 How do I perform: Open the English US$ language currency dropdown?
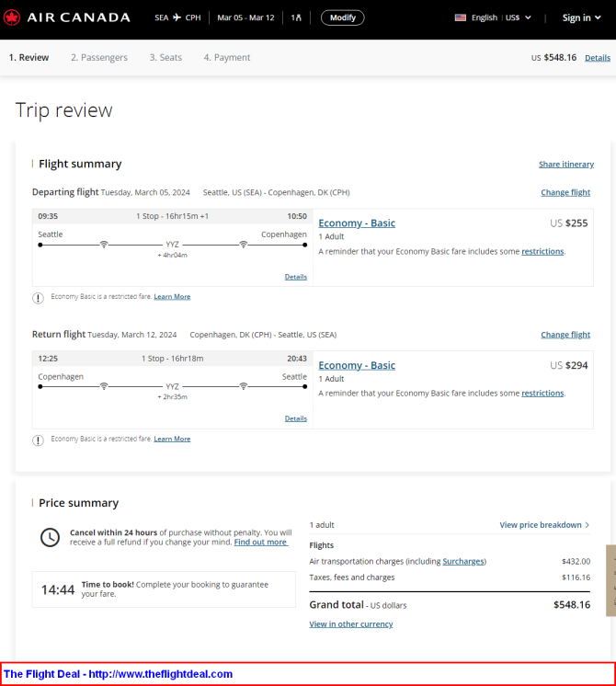(493, 17)
